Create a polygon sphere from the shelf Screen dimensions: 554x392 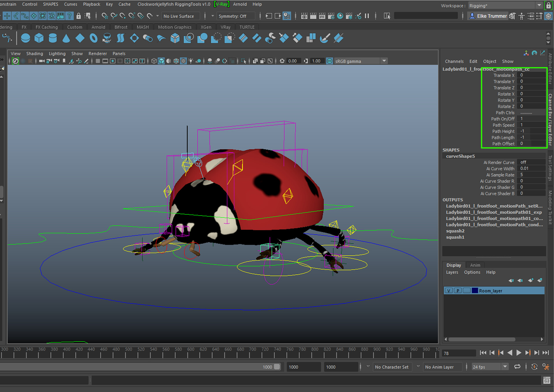[x=25, y=38]
